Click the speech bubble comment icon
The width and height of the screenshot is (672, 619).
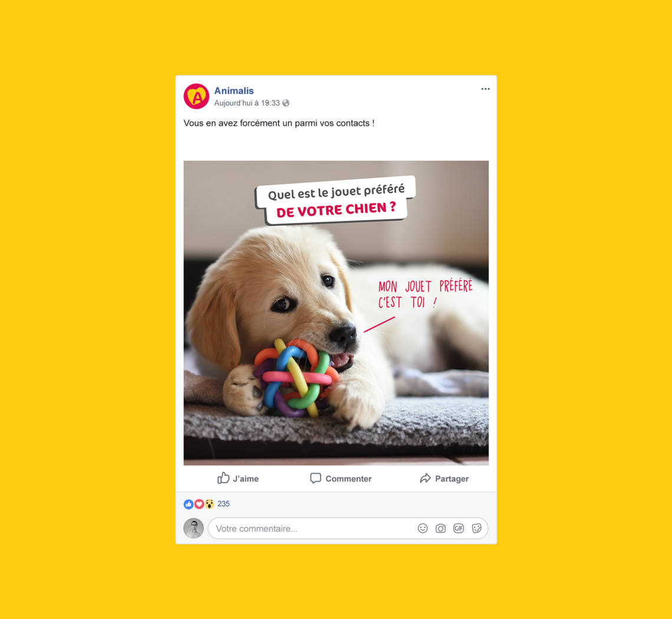point(315,478)
